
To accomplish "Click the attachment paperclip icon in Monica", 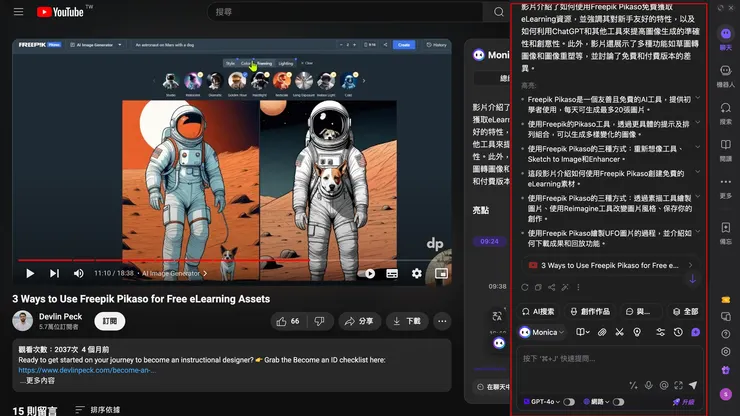I will tap(603, 332).
